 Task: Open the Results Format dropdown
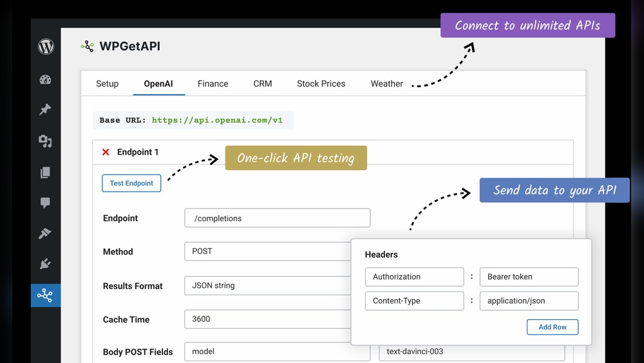coord(267,285)
